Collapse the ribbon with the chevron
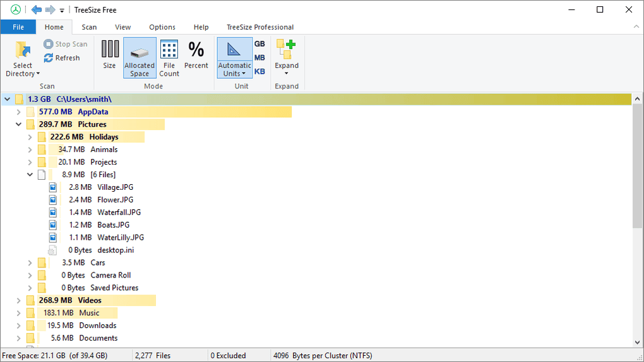Screen dimensions: 644x362 pos(636,26)
